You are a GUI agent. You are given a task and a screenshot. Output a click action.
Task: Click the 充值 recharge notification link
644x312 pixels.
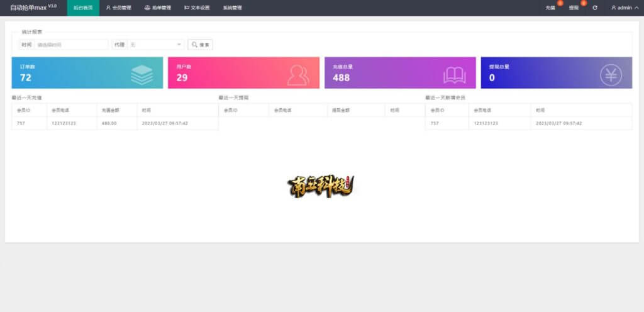coord(550,8)
